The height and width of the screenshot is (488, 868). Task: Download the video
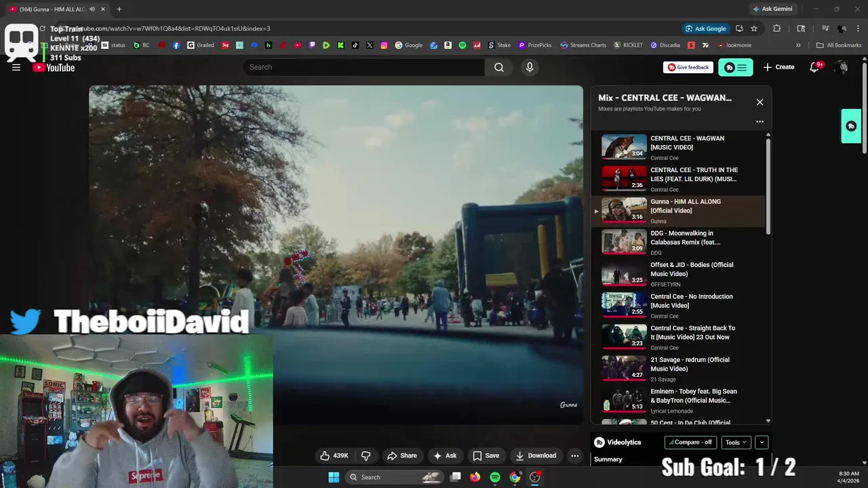click(536, 455)
